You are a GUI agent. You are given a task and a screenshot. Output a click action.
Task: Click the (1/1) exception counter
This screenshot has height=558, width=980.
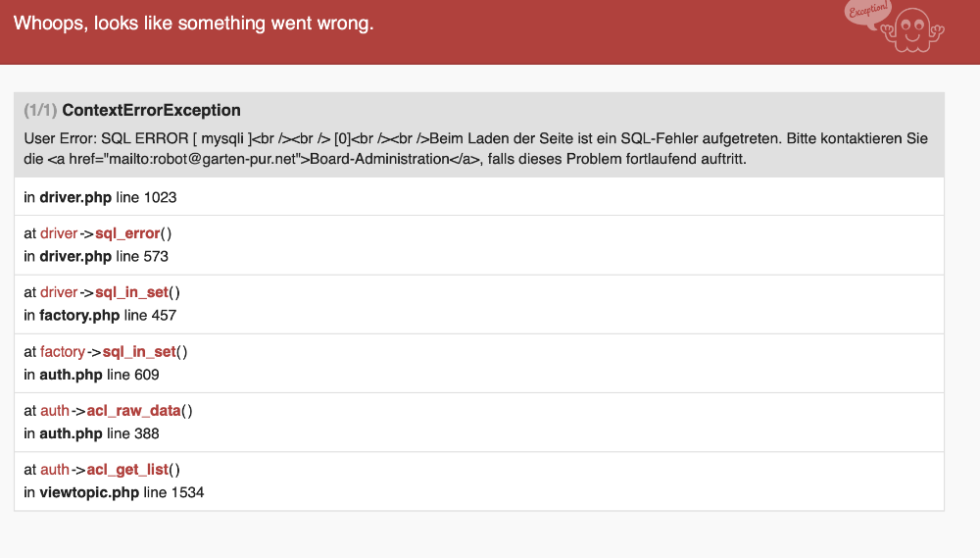coord(41,110)
